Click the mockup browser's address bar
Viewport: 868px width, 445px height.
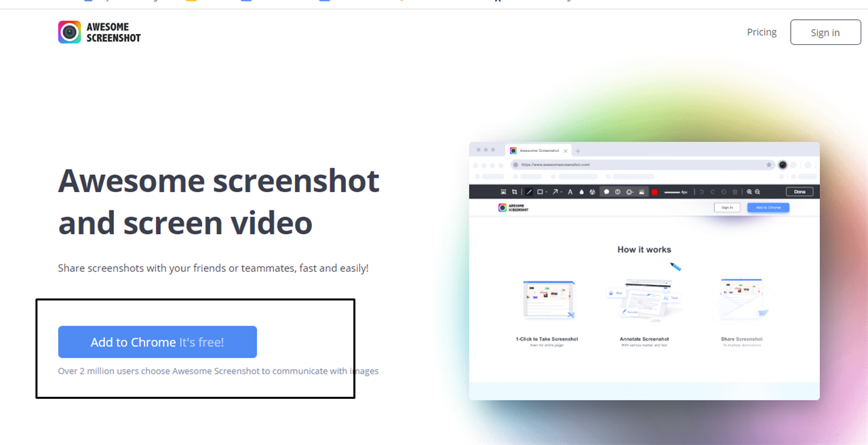coord(644,165)
